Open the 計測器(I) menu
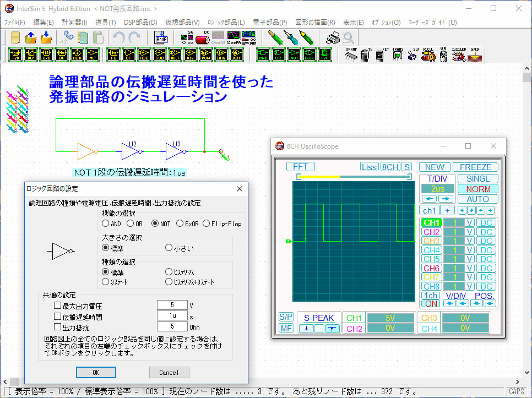 click(x=75, y=23)
